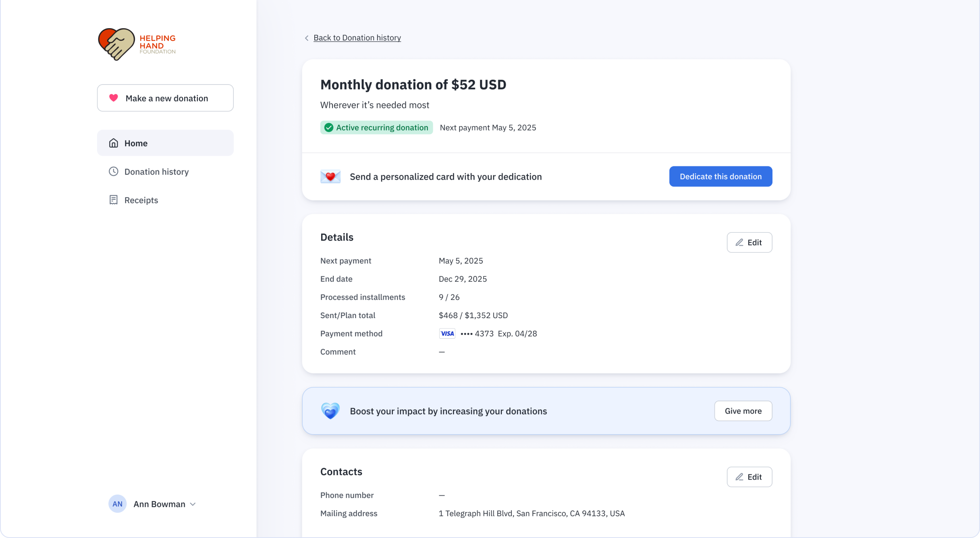Go to Receipts in sidebar
This screenshot has height=538, width=980.
(x=141, y=200)
